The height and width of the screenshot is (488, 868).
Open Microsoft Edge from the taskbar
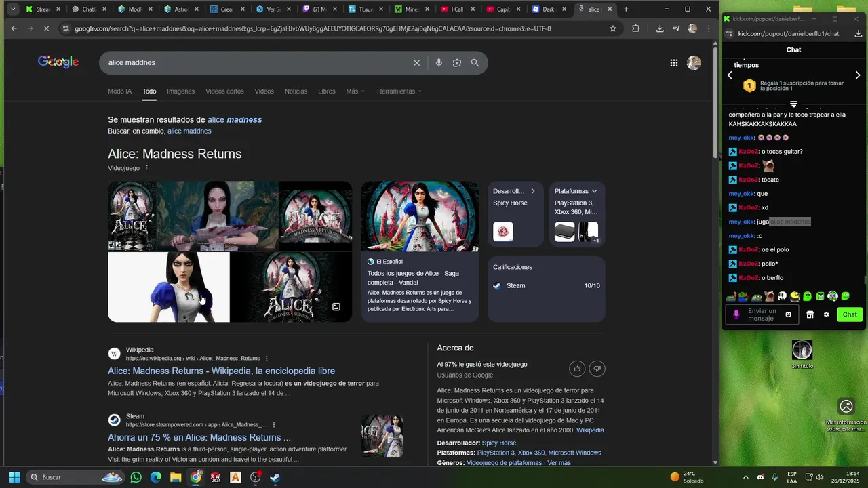point(156,477)
